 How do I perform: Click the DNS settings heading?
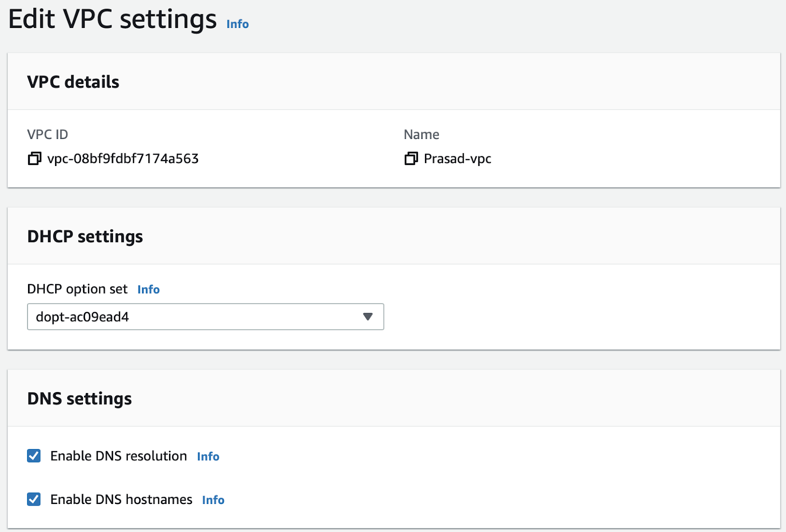pyautogui.click(x=80, y=398)
